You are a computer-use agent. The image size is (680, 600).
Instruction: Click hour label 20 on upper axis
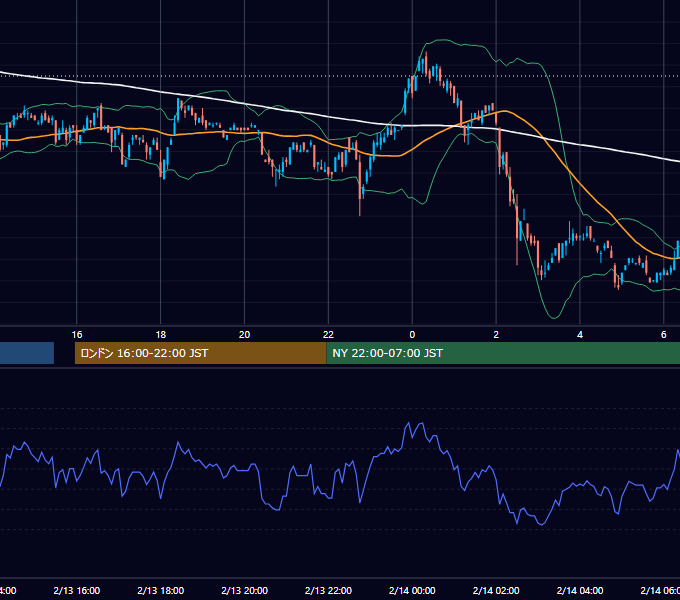click(x=245, y=335)
